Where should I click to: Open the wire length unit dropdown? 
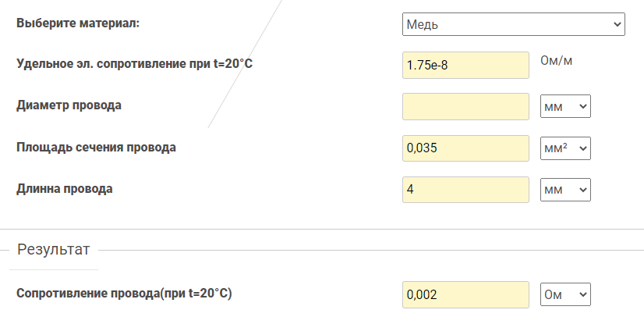566,189
